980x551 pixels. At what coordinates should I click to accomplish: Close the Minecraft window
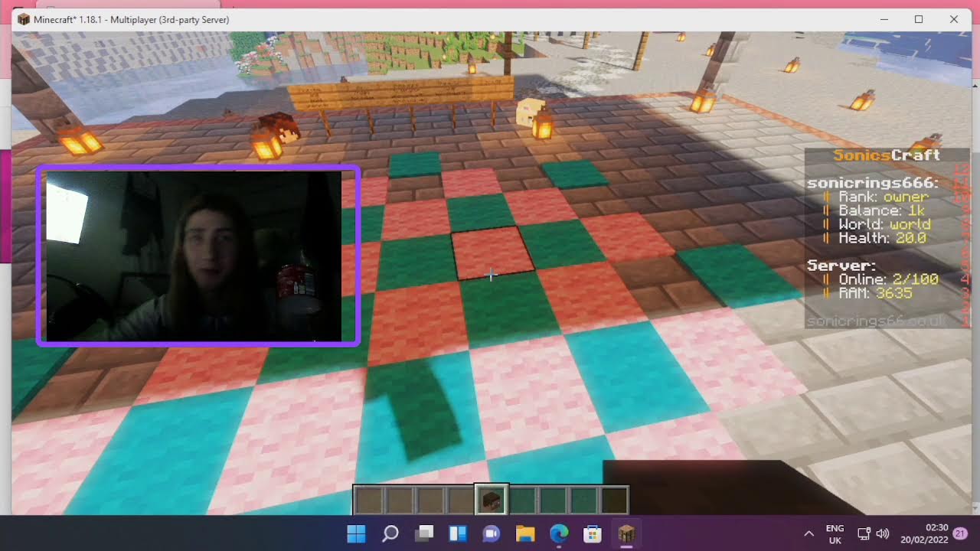pyautogui.click(x=954, y=19)
